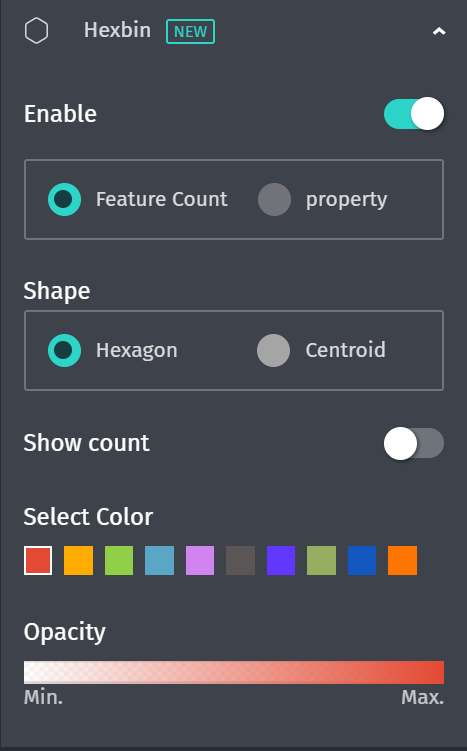Pick the olive green color swatch
This screenshot has height=751, width=467.
coord(321,560)
